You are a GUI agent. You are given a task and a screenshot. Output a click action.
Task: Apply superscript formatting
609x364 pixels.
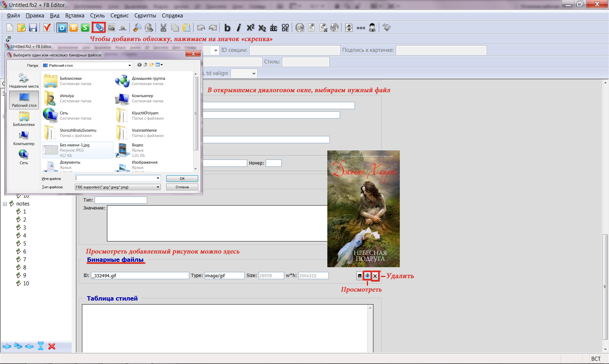(250, 28)
